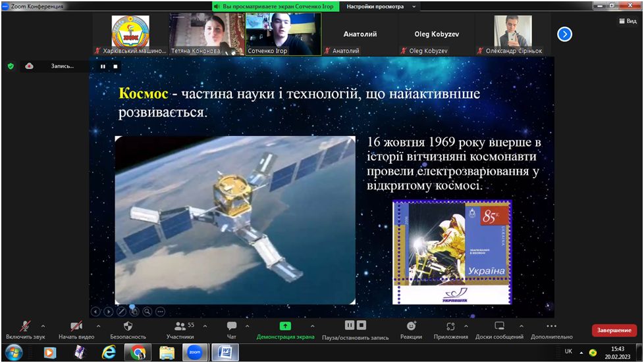Viewport: 644px width, 363px height.
Task: Expand the arrow next to Участники
Action: coord(205,326)
